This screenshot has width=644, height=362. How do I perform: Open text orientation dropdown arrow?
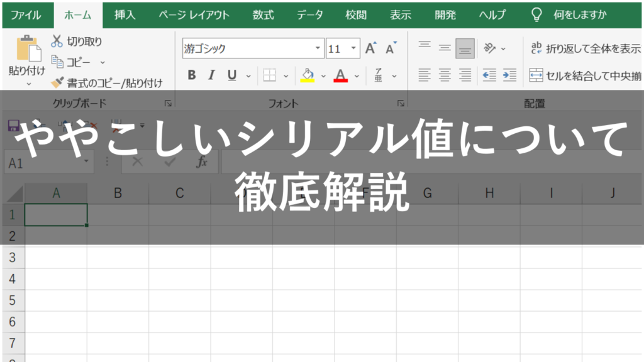tap(503, 49)
